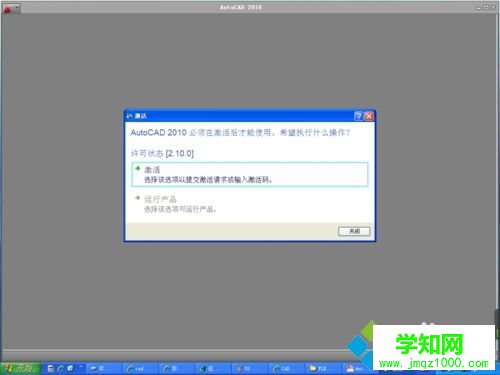The image size is (500, 375).
Task: Choose the 激活 (Activate) option
Action: [250, 174]
